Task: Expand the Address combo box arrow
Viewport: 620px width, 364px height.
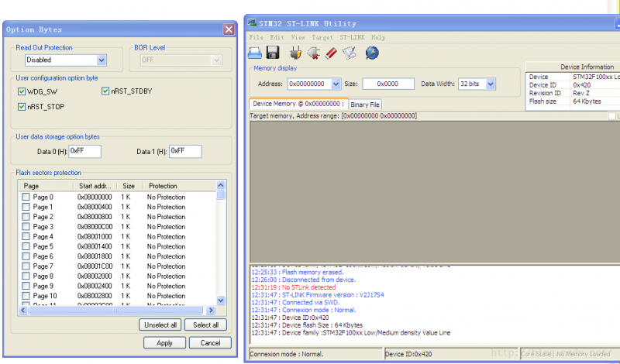Action: (x=336, y=84)
